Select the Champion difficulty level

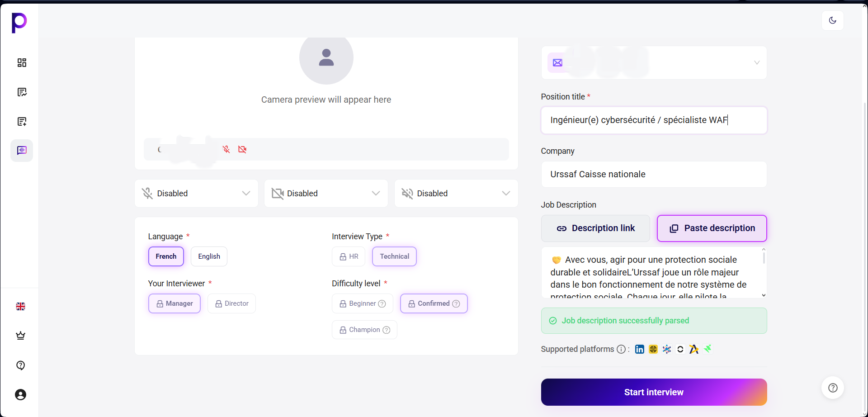364,330
